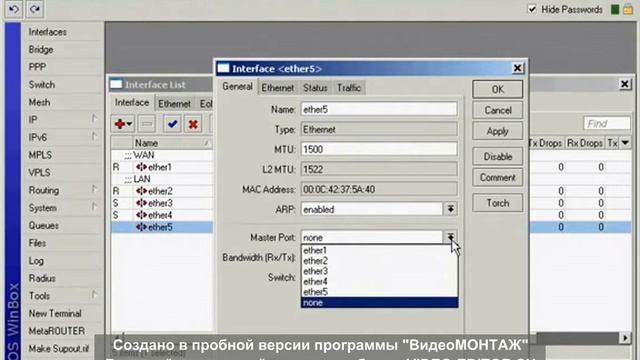Select the ether2 row
The image size is (640, 360).
click(x=162, y=191)
